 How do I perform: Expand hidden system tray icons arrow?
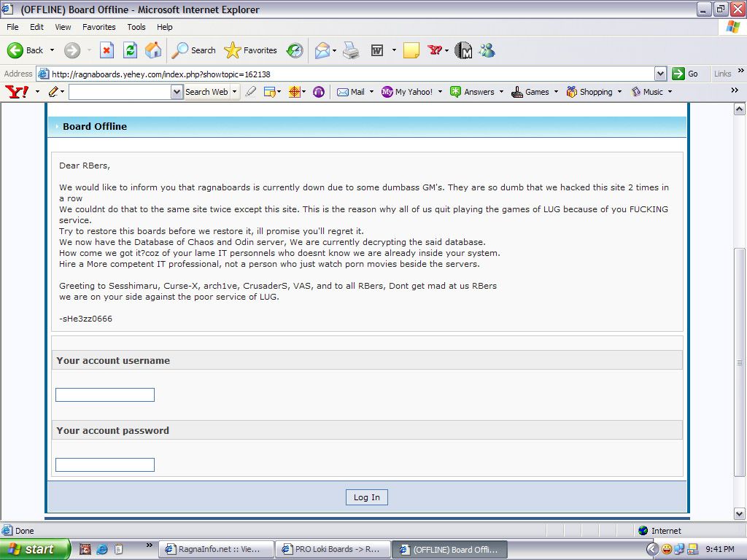(x=653, y=549)
